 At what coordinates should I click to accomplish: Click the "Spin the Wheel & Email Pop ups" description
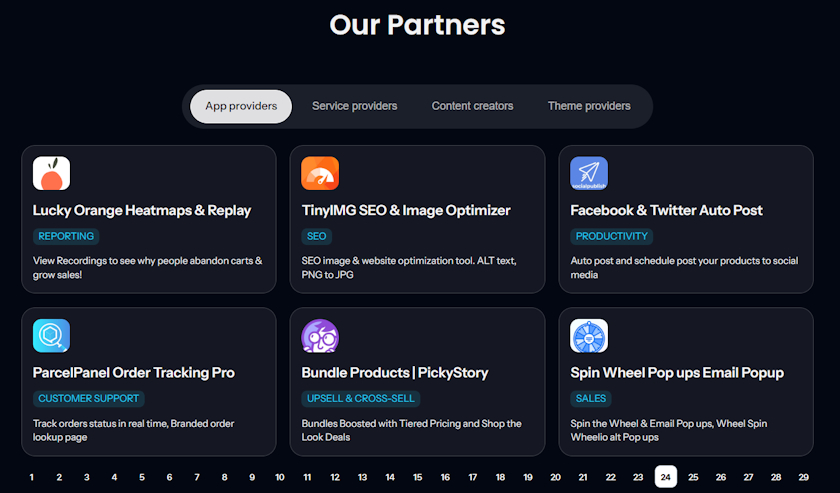click(669, 430)
